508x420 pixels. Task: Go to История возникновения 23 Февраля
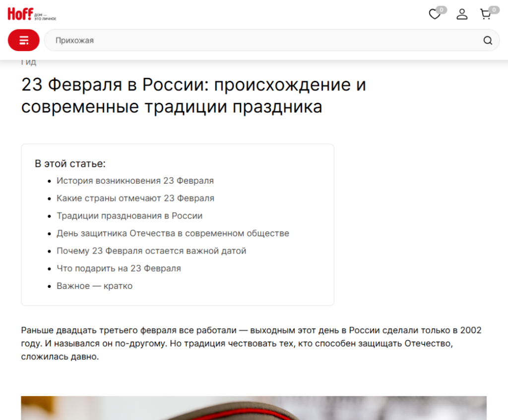[x=135, y=181]
